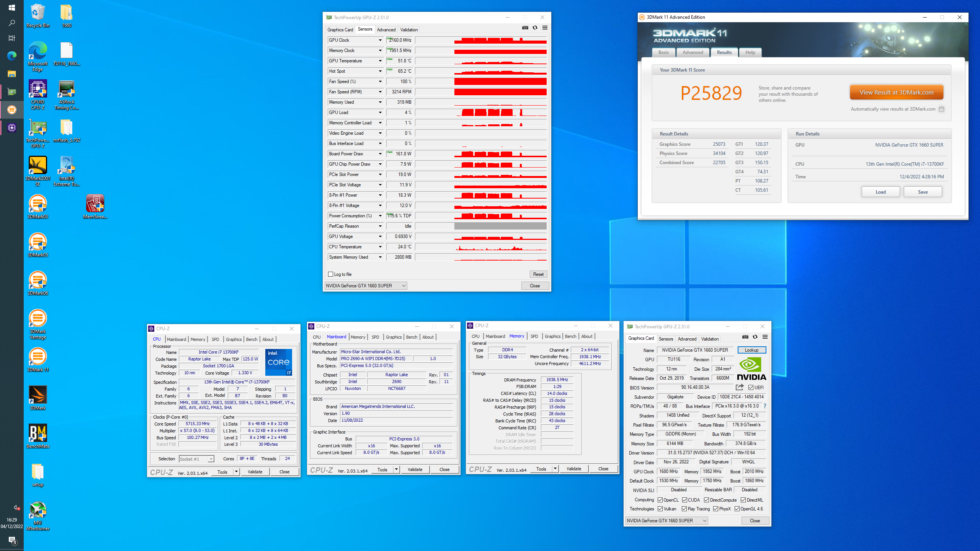
Task: Launch TechPowerUp GPU-Z desktop shortcut
Action: pyautogui.click(x=38, y=133)
